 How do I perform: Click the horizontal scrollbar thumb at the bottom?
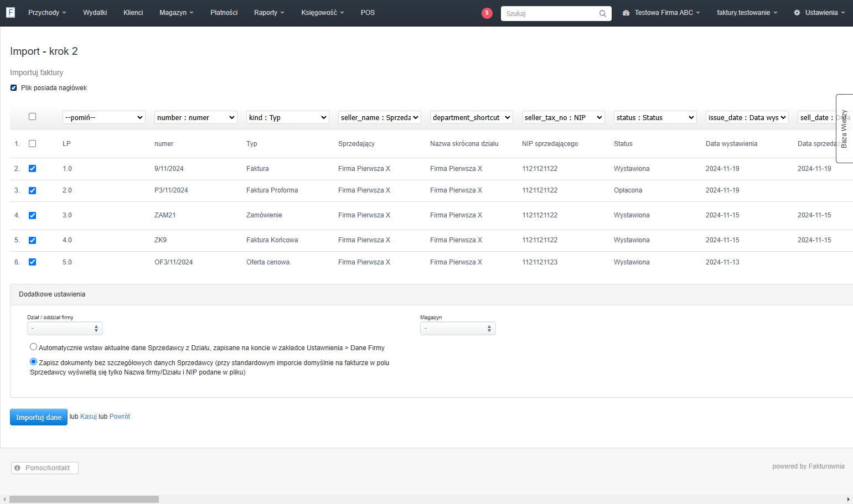click(84, 499)
